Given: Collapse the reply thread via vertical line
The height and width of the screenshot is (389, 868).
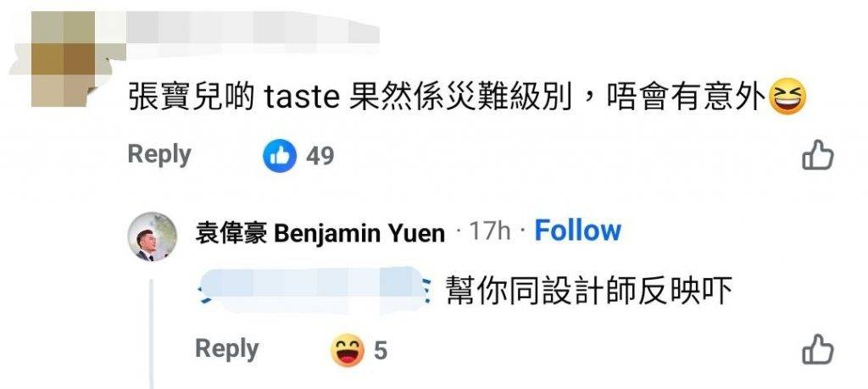Looking at the screenshot, I should click(x=151, y=334).
